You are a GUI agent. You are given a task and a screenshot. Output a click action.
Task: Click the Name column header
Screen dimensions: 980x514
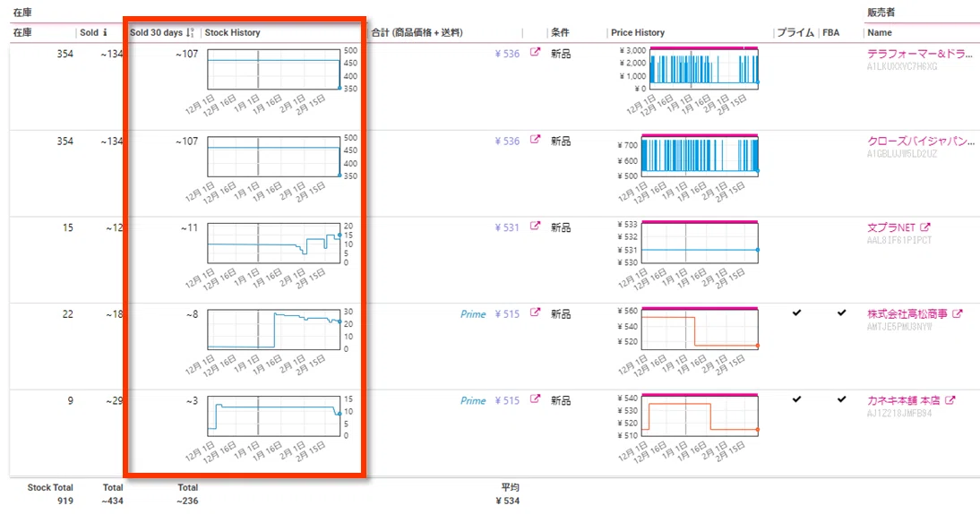[x=880, y=32]
